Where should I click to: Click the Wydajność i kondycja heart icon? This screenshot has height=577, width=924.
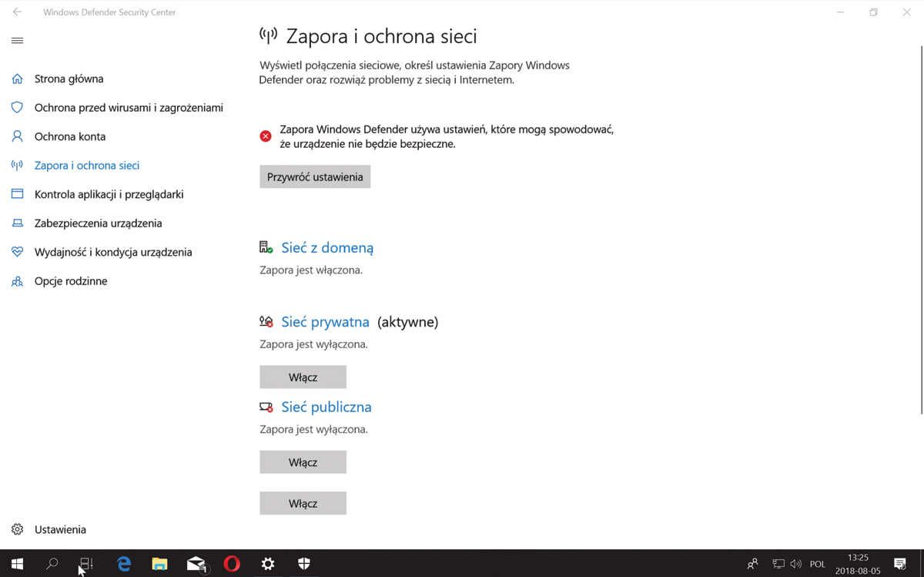[x=17, y=252]
